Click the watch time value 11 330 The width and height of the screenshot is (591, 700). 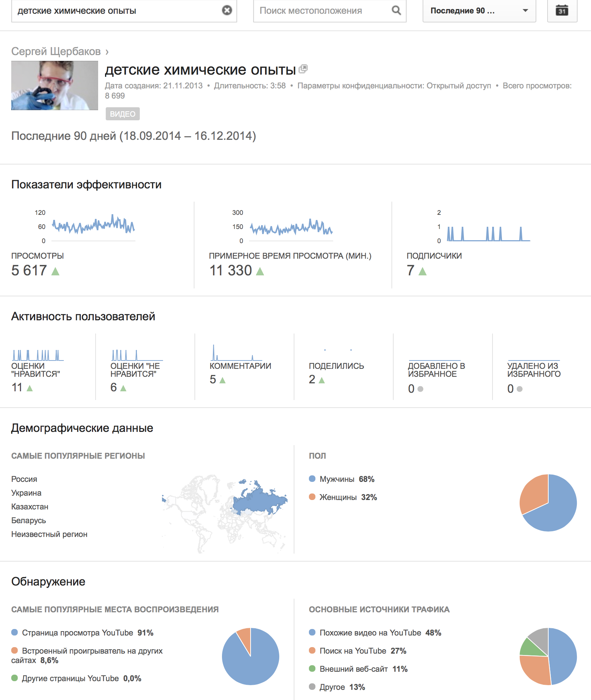coord(231,270)
